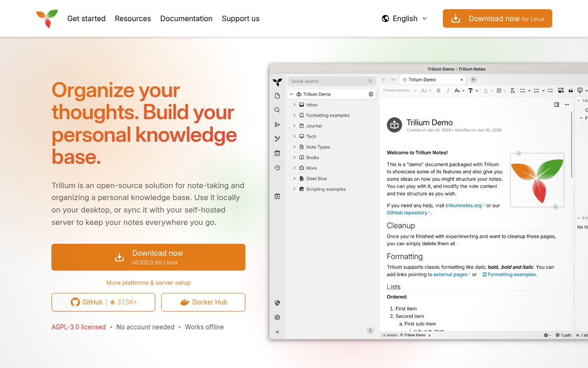Screen dimensions: 588x368
Task: Click the insert image icon in toolbar
Action: tap(561, 91)
